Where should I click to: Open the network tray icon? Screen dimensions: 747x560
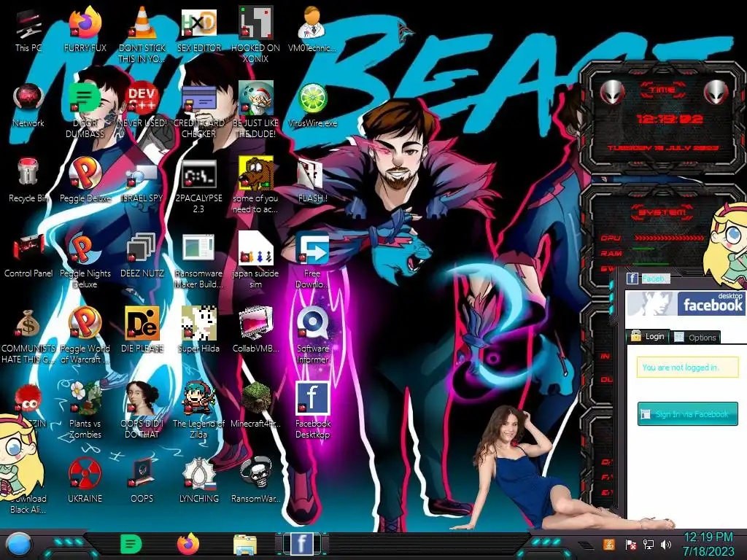pyautogui.click(x=649, y=544)
